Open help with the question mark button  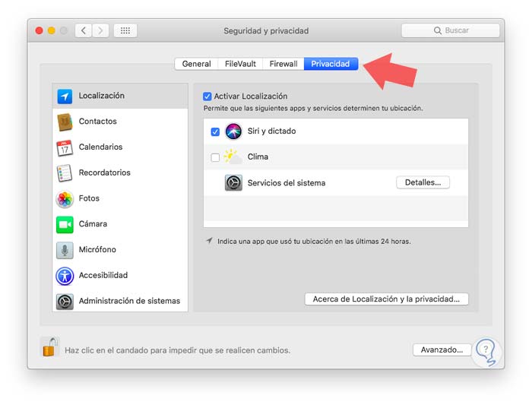[x=486, y=349]
